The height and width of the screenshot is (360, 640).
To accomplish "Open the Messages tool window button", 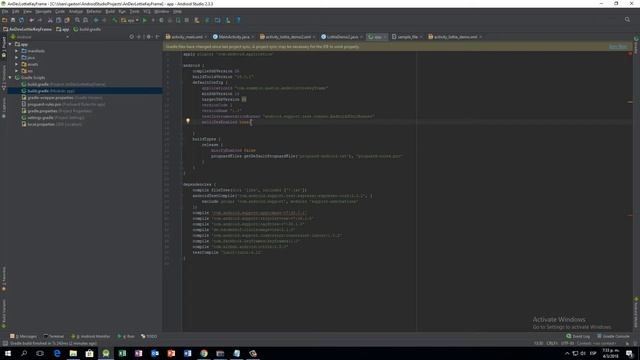I will (24, 336).
